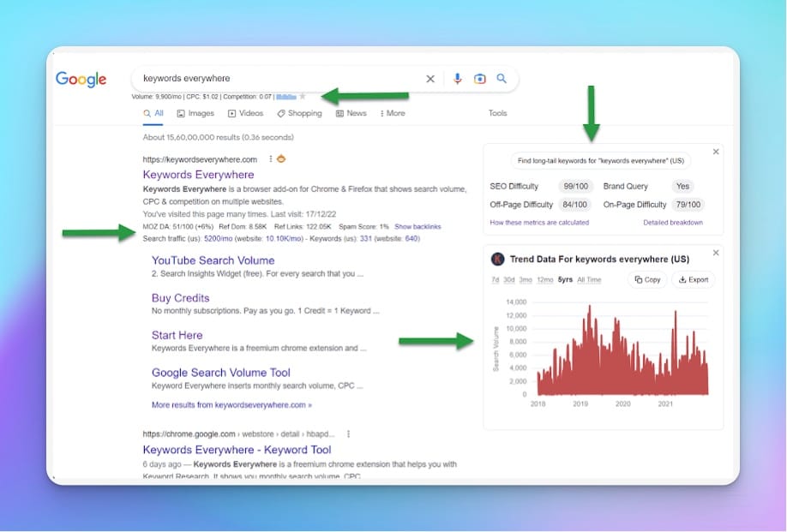Screen dimensions: 787x532
Task: Select the 30d trend range
Action: [509, 280]
